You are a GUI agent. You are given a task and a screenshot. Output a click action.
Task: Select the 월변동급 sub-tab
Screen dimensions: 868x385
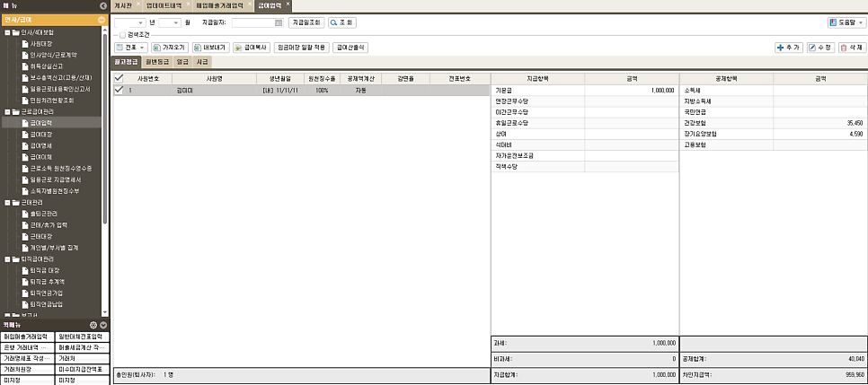156,62
